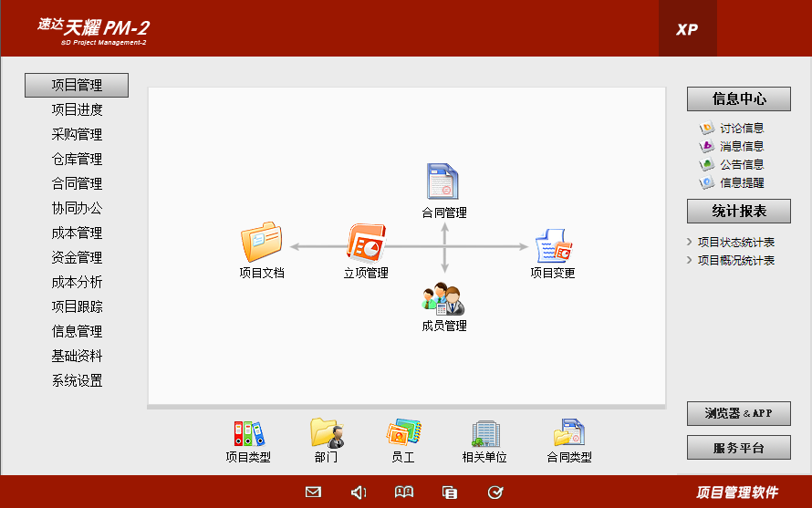Select 采购管理 in the left menu

(77, 135)
